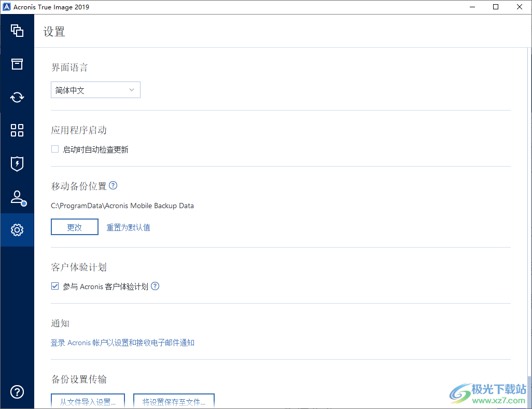
Task: Open the Tools grid section in the sidebar
Action: pyautogui.click(x=17, y=130)
